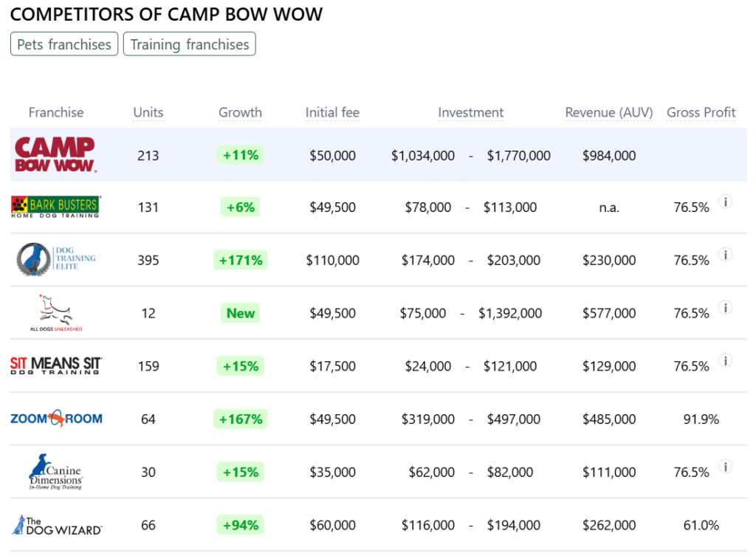Click the Competitors of Camp Bow Wow heading
Viewport: 756px width, 556px height.
click(x=166, y=14)
